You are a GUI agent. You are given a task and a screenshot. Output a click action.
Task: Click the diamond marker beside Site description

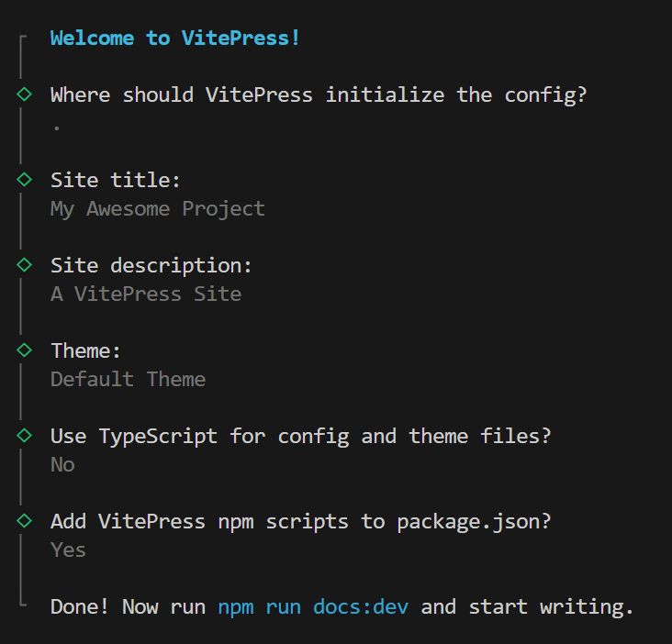click(x=25, y=265)
